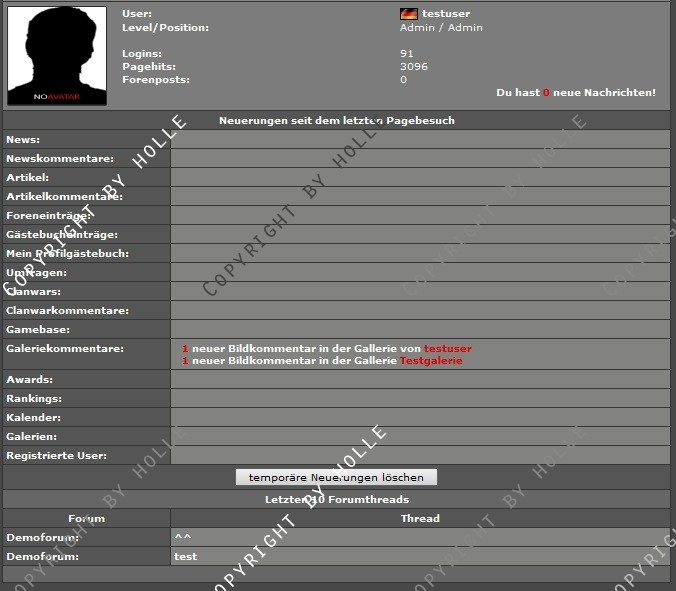Viewport: 676px width, 591px height.
Task: Select the Newskommentare row label
Action: 60,159
